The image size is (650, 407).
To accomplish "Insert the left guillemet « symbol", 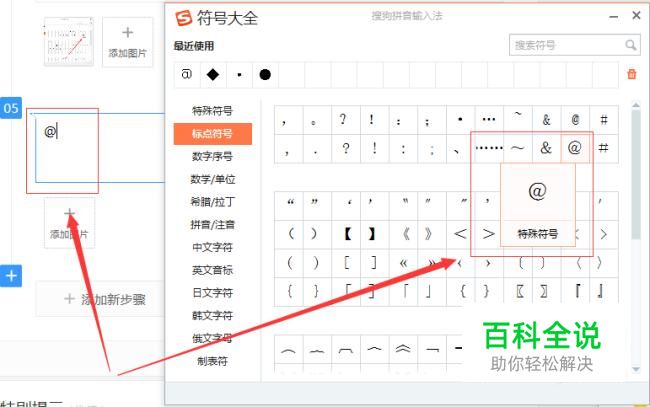I will pyautogui.click(x=403, y=263).
